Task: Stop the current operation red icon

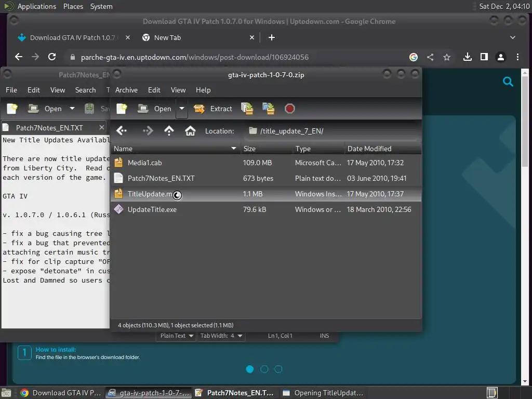Action: (289, 109)
